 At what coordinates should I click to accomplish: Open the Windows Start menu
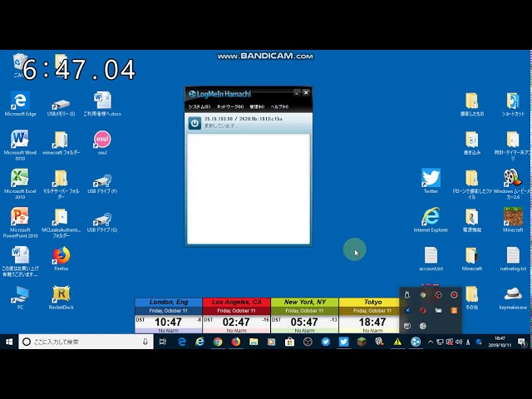click(9, 342)
